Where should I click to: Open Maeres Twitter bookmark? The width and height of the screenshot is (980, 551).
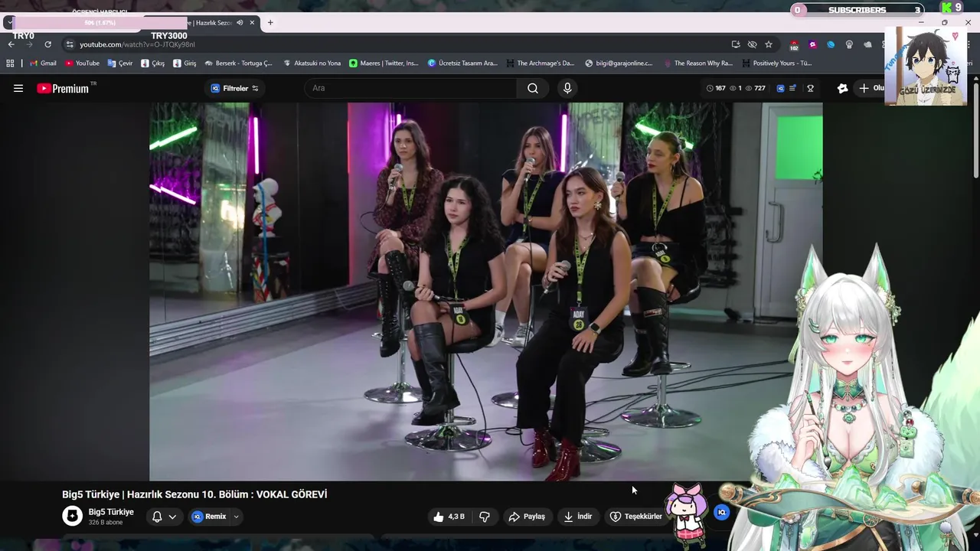[384, 64]
